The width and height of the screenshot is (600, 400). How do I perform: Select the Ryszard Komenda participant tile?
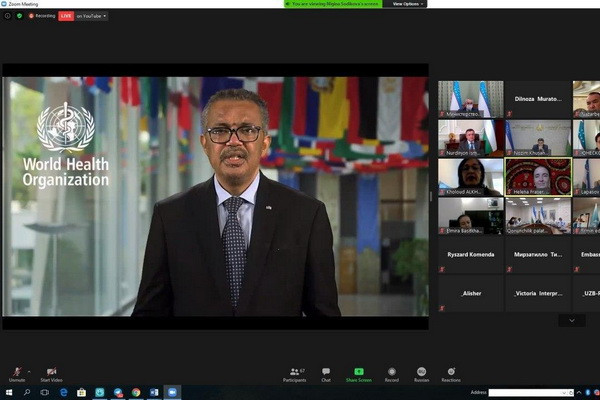point(471,254)
